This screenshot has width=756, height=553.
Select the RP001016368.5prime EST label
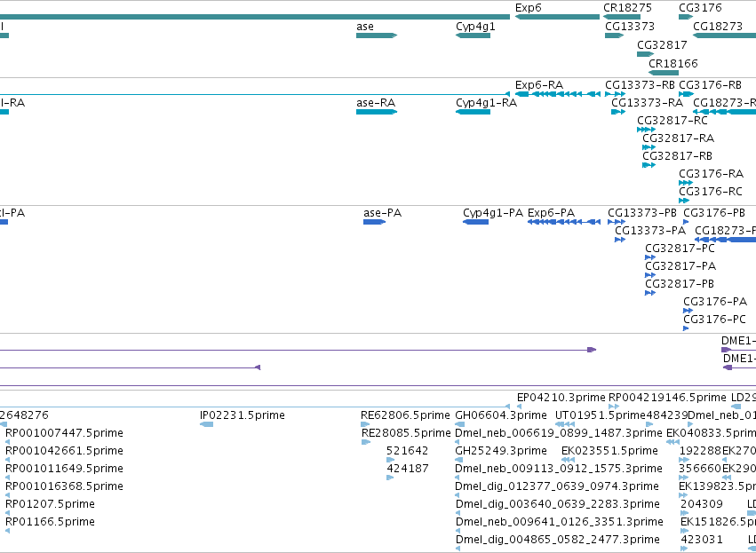pos(64,486)
